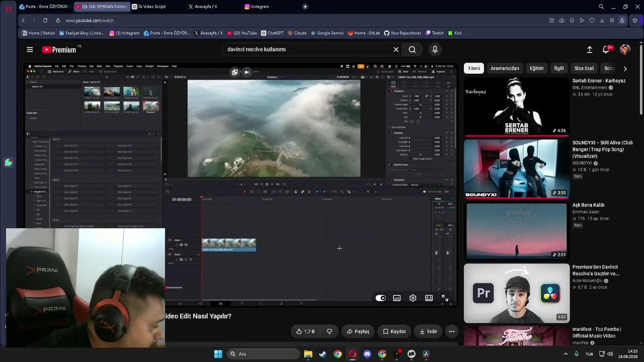The height and width of the screenshot is (362, 644).
Task: Switch the player to theater mode
Action: tap(429, 298)
